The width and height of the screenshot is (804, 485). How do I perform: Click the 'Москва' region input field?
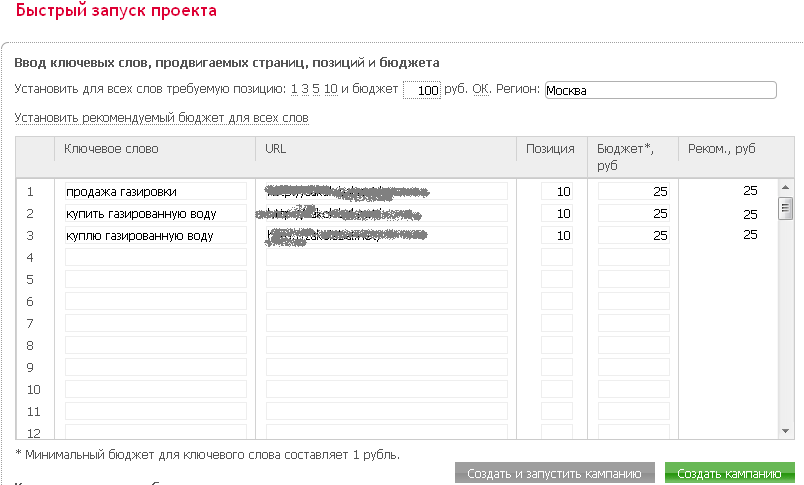(x=660, y=91)
